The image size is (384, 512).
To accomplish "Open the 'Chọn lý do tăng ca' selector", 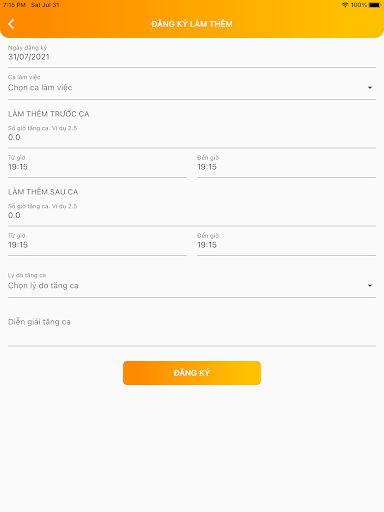I will coord(192,283).
